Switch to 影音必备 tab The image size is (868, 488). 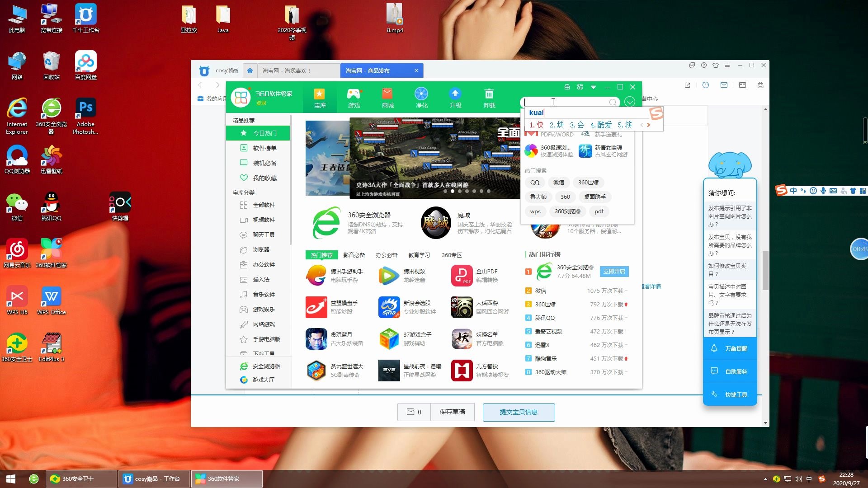pos(354,255)
